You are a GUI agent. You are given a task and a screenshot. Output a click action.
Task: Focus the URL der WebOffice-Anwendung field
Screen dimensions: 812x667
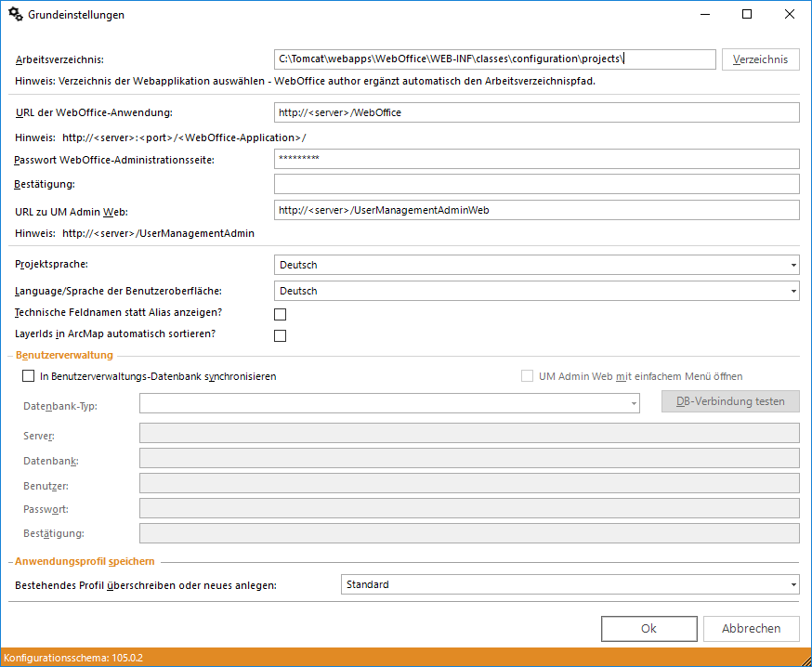coord(536,112)
